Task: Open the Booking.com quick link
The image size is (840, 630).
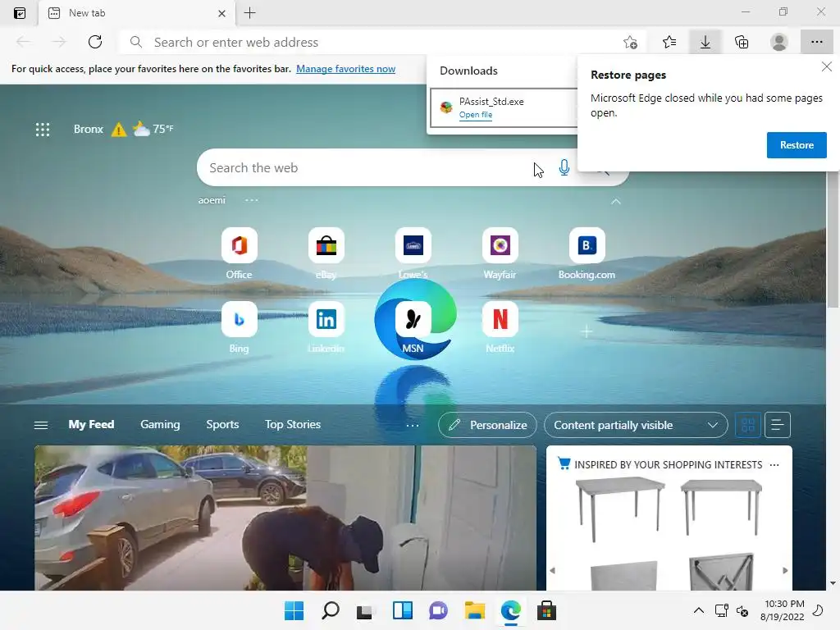Action: [x=587, y=254]
